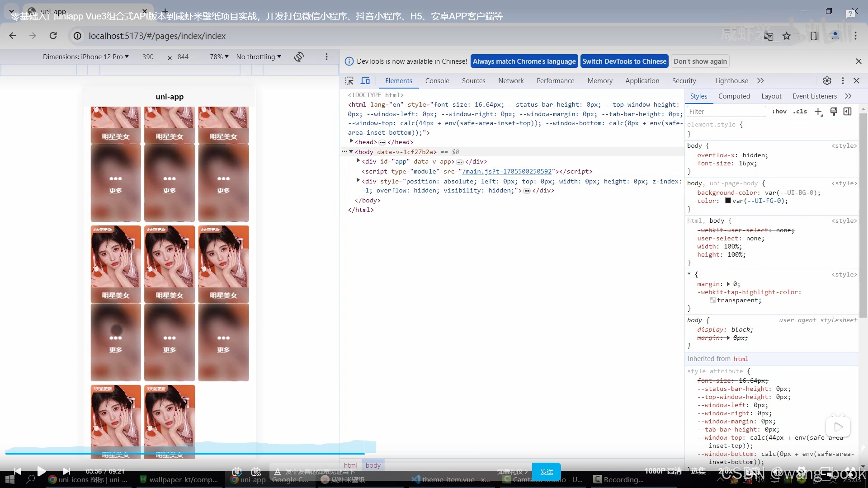Image resolution: width=868 pixels, height=488 pixels.
Task: Open the theme-item.vue taskbar item
Action: point(451,479)
